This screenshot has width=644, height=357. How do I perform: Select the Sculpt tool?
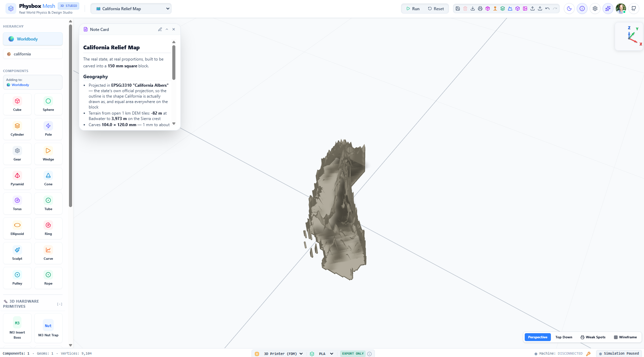pos(17,253)
